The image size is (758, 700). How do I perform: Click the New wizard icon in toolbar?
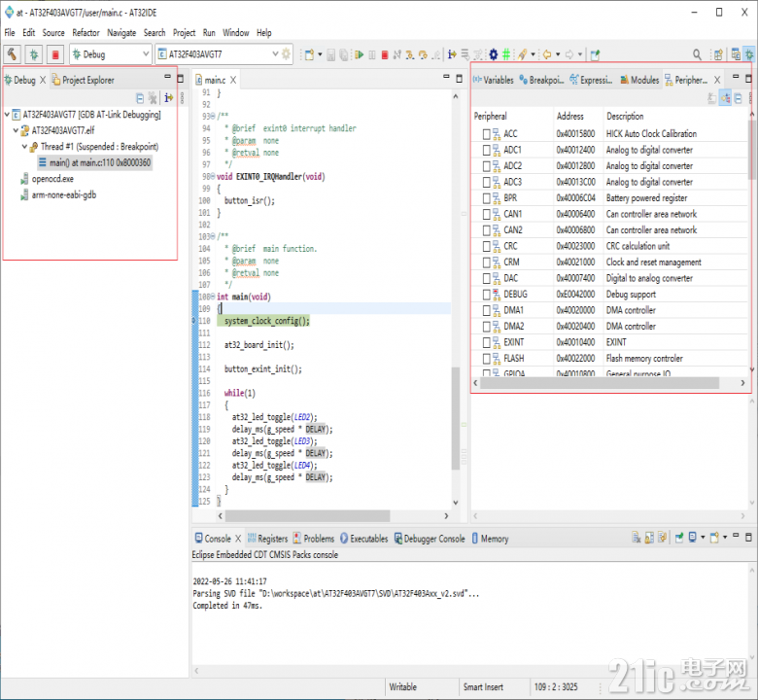[x=309, y=54]
